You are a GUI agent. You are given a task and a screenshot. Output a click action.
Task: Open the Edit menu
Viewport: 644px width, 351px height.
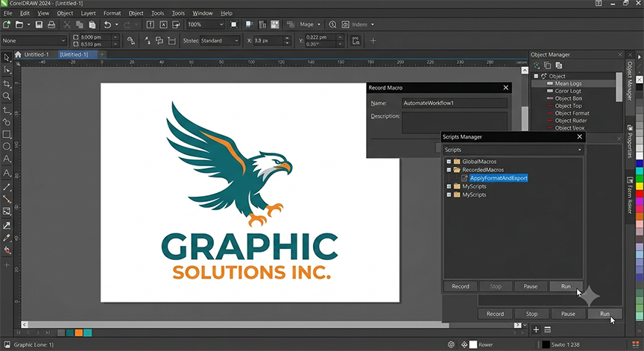coord(25,13)
